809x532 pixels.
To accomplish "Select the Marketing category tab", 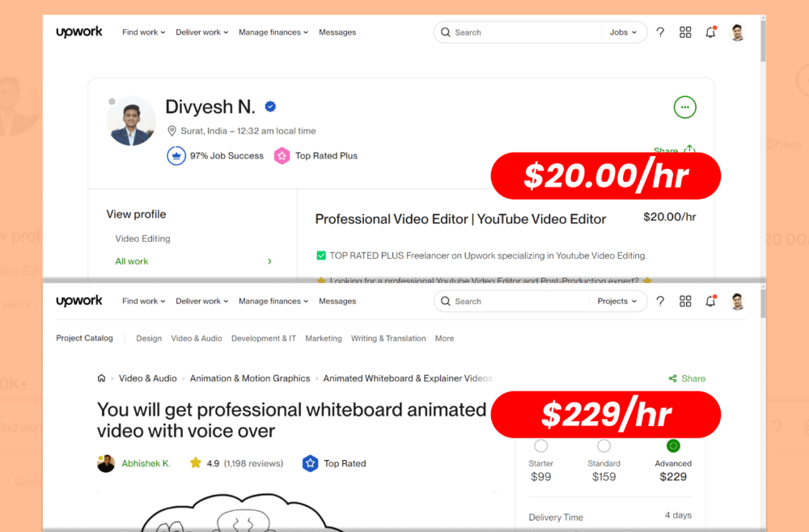I will click(x=324, y=338).
